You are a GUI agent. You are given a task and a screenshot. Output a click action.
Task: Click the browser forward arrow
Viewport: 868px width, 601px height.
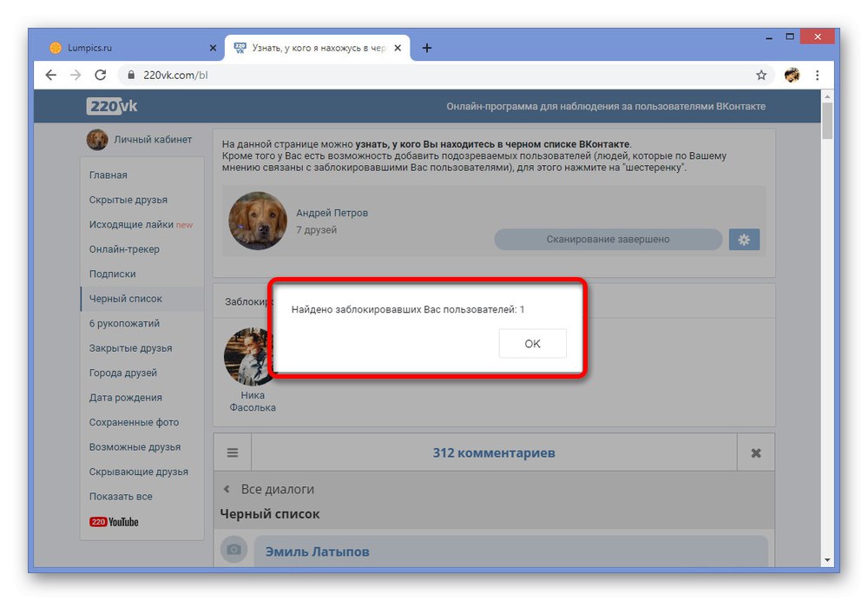click(76, 75)
